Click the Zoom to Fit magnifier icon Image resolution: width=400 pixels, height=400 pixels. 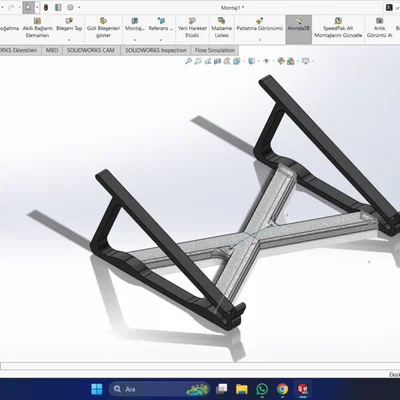tap(188, 61)
